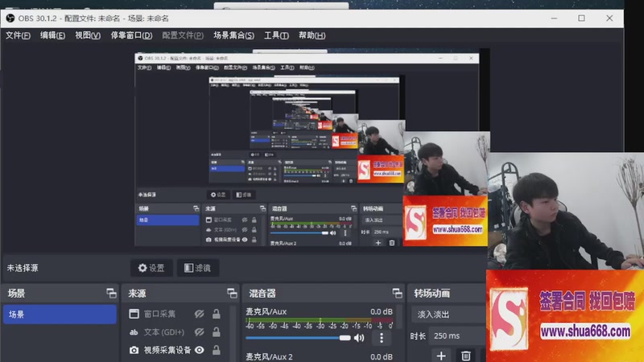Image resolution: width=644 pixels, height=362 pixels.
Task: Click the OBS logo in the title bar
Action: (10, 18)
